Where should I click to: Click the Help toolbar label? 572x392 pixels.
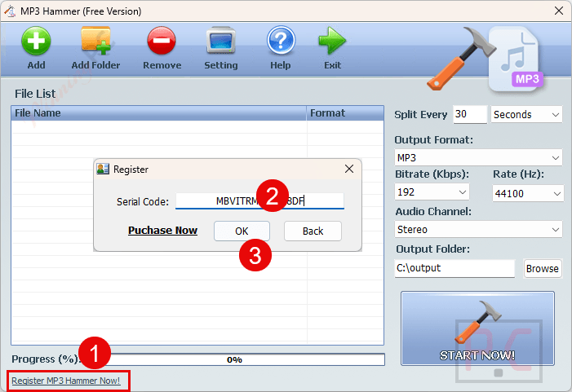click(x=281, y=65)
